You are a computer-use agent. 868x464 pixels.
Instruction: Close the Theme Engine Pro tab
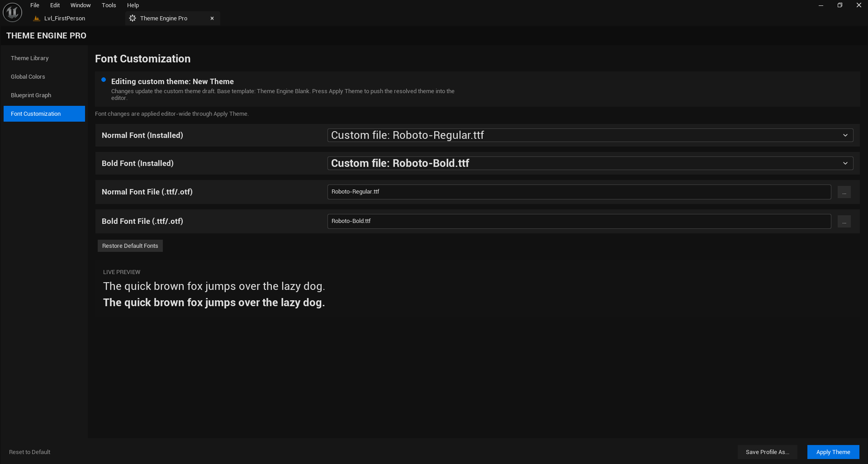click(x=212, y=19)
